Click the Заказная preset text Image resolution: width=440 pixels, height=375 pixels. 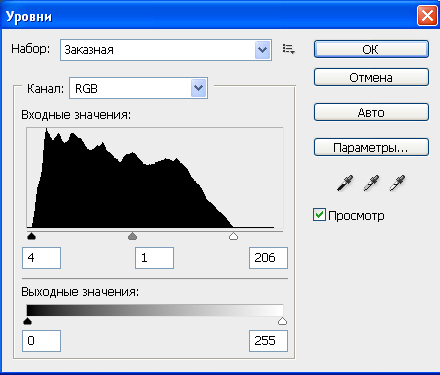89,50
